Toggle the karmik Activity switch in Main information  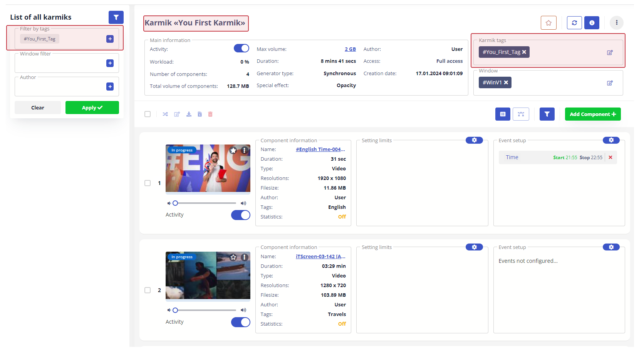tap(241, 48)
